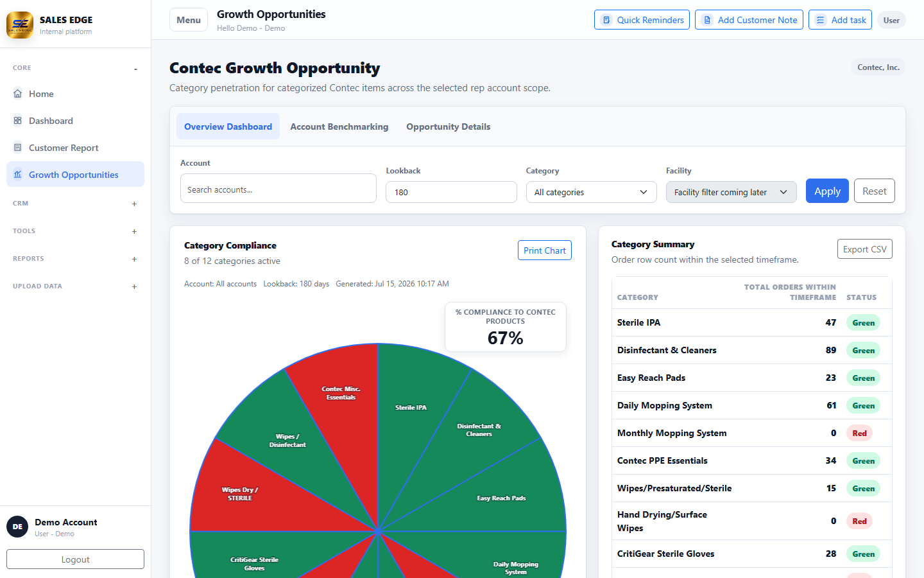The height and width of the screenshot is (578, 924).
Task: Click the User pill in header
Action: click(891, 20)
